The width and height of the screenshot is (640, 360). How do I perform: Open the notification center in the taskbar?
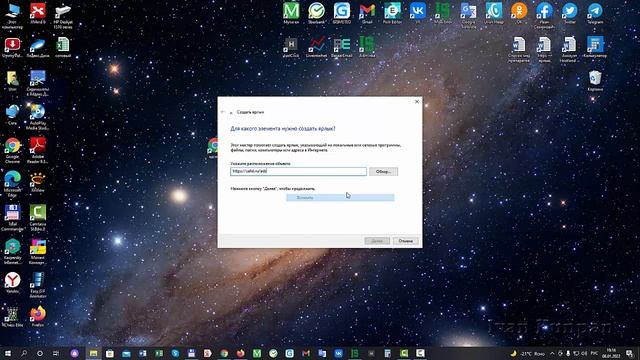click(629, 353)
